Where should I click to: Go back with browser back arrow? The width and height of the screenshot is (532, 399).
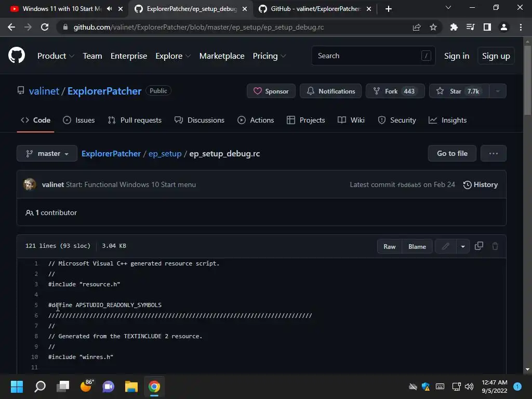coord(11,27)
